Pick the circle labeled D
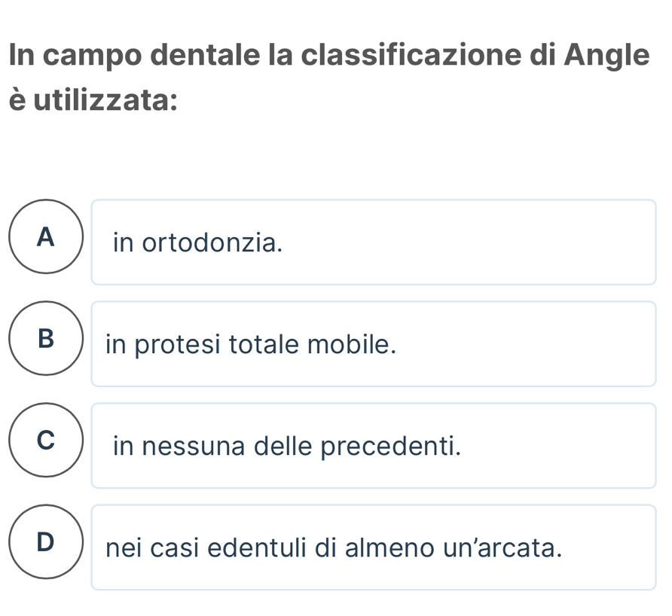This screenshot has height=616, width=672. point(45,542)
